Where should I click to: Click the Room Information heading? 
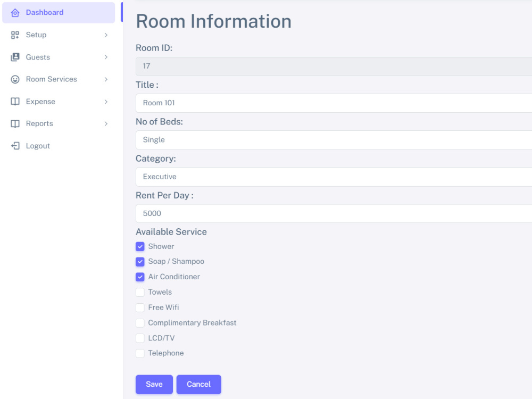coord(213,21)
